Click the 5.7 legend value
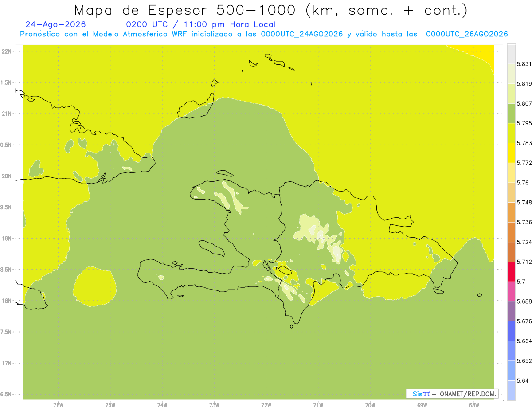This screenshot has width=532, height=411. click(x=521, y=282)
